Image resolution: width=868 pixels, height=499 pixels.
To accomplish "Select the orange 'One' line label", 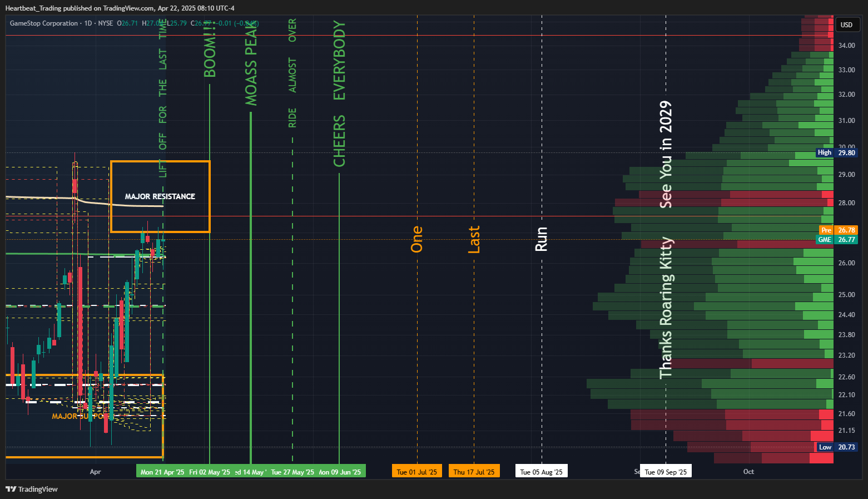I will (417, 239).
